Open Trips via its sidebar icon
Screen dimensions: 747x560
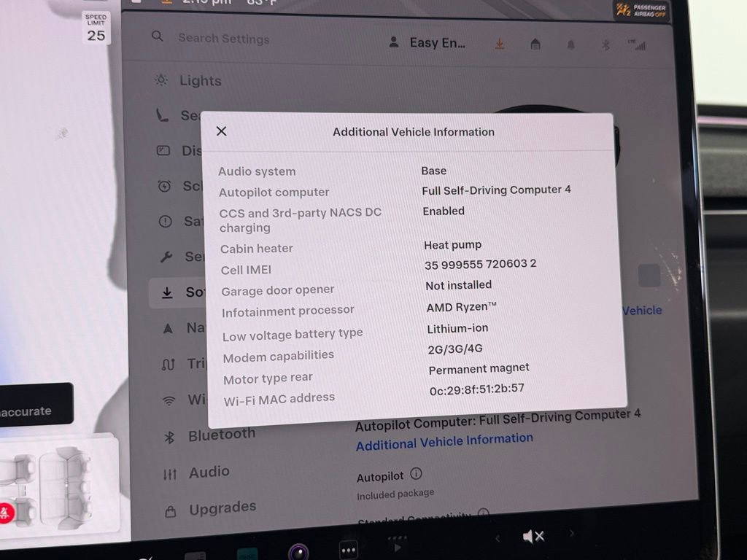pos(169,363)
